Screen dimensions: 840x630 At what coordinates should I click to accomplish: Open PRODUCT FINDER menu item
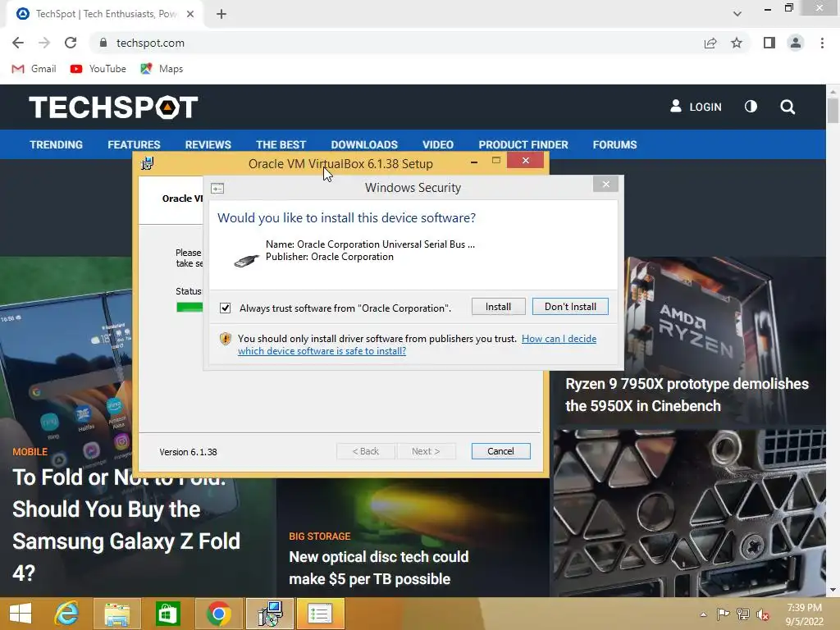pos(523,144)
